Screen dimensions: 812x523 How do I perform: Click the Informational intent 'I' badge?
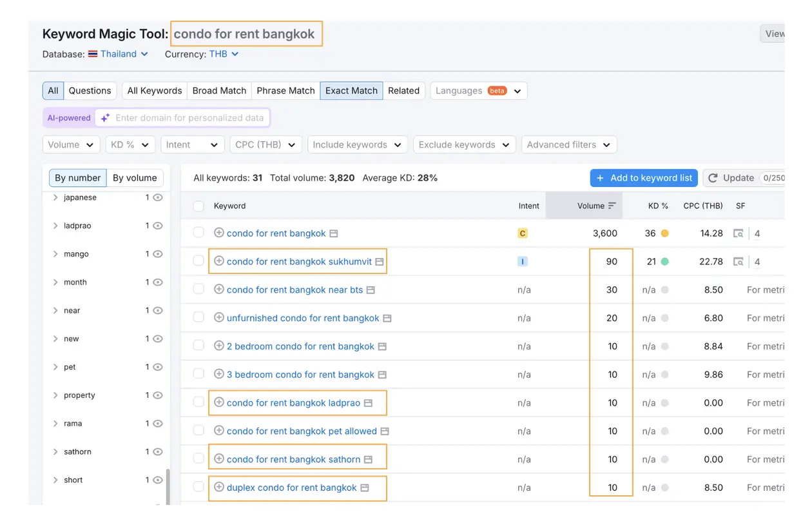click(x=523, y=261)
